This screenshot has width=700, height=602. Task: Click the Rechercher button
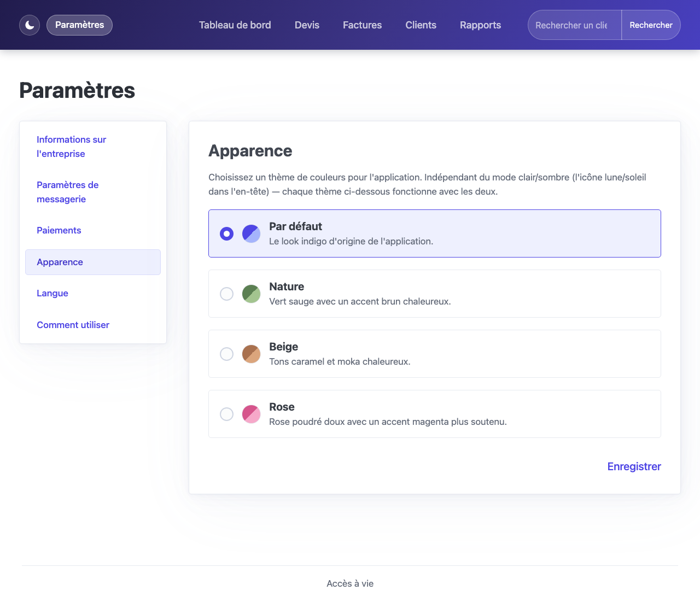pos(651,25)
